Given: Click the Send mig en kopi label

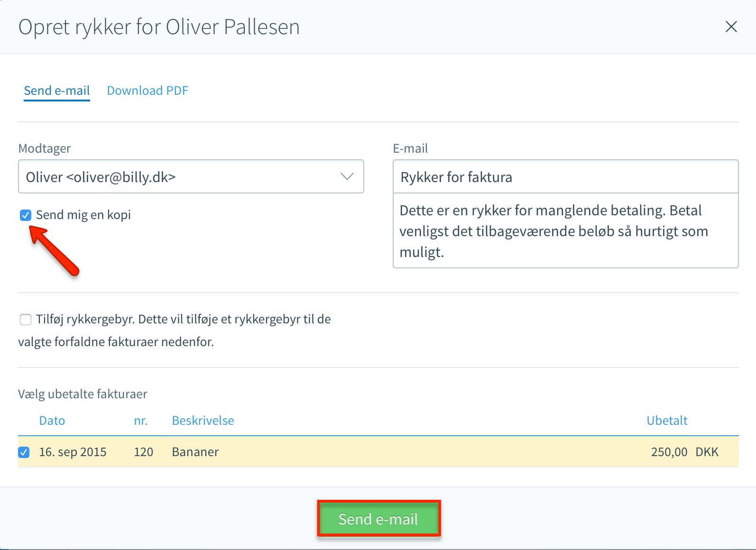Looking at the screenshot, I should pos(83,215).
